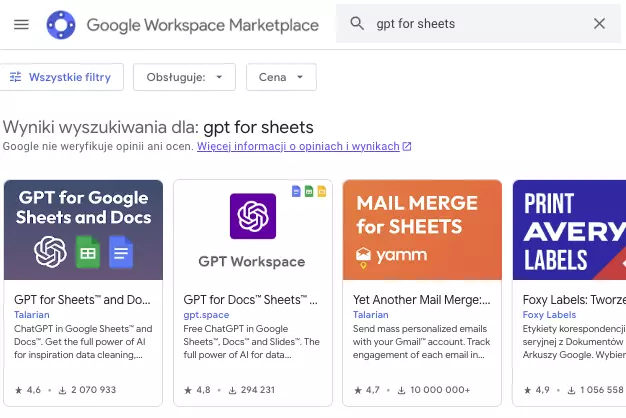Open the hamburger main menu
The height and width of the screenshot is (418, 626).
tap(21, 25)
